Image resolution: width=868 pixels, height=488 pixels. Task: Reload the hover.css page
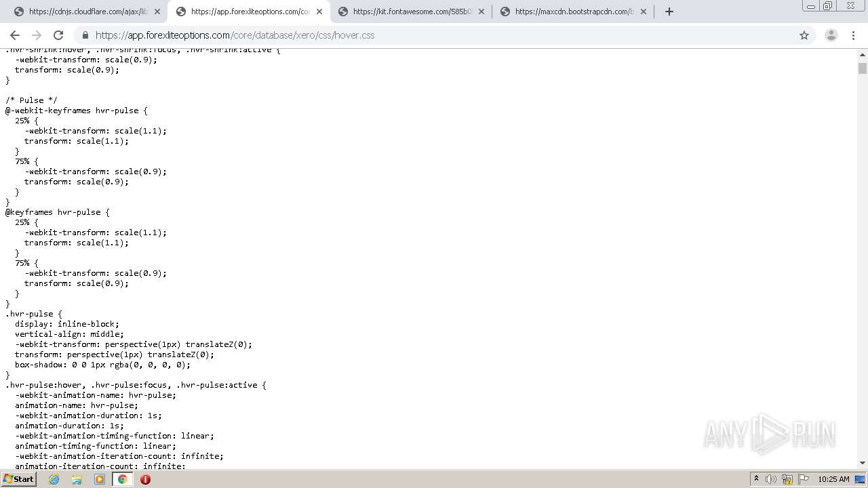(x=58, y=35)
